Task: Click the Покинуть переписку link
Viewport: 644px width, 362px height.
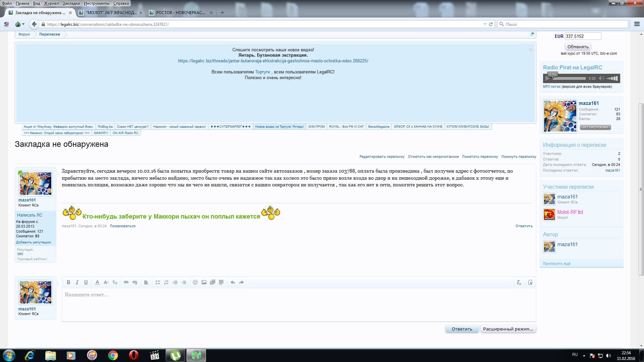Action: [x=519, y=157]
